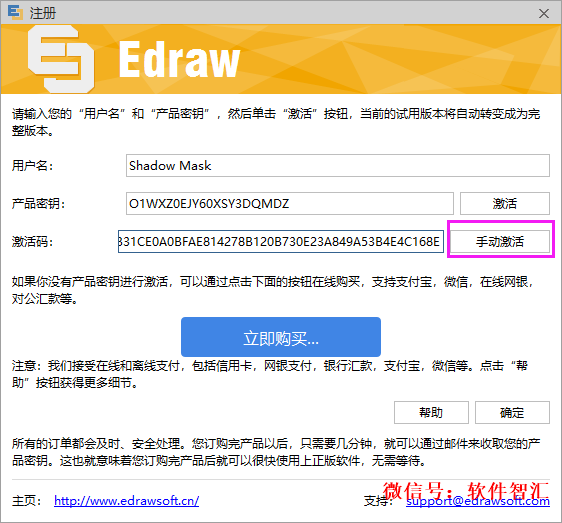The height and width of the screenshot is (523, 562).
Task: Click the 用户名 label text
Action: pyautogui.click(x=32, y=166)
